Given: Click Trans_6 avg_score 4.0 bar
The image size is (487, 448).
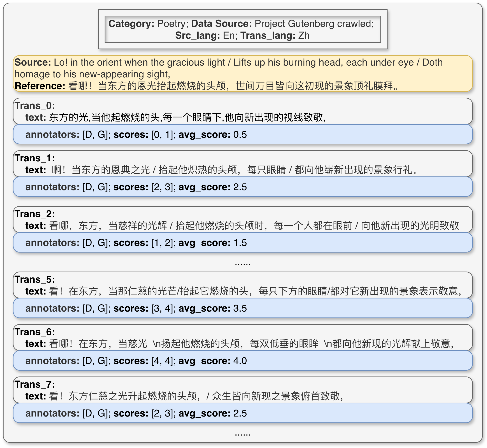Looking at the screenshot, I should 243,361.
